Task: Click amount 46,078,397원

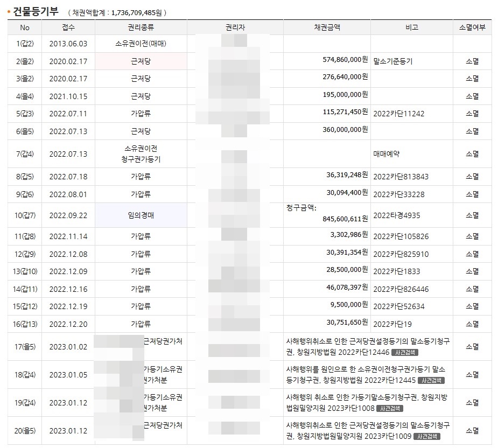Action: (x=347, y=287)
